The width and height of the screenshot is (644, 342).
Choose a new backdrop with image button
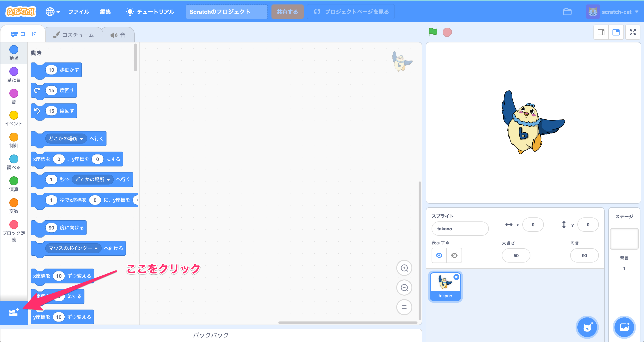(624, 327)
